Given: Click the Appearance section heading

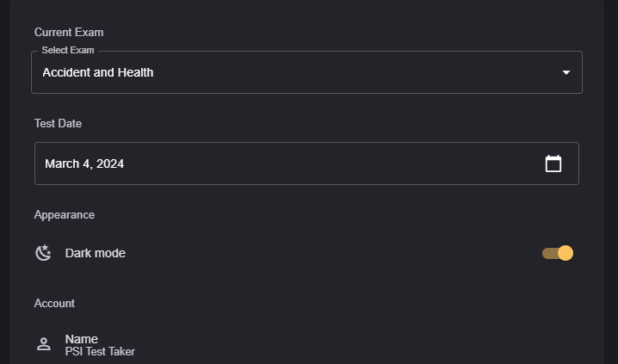Looking at the screenshot, I should [65, 215].
